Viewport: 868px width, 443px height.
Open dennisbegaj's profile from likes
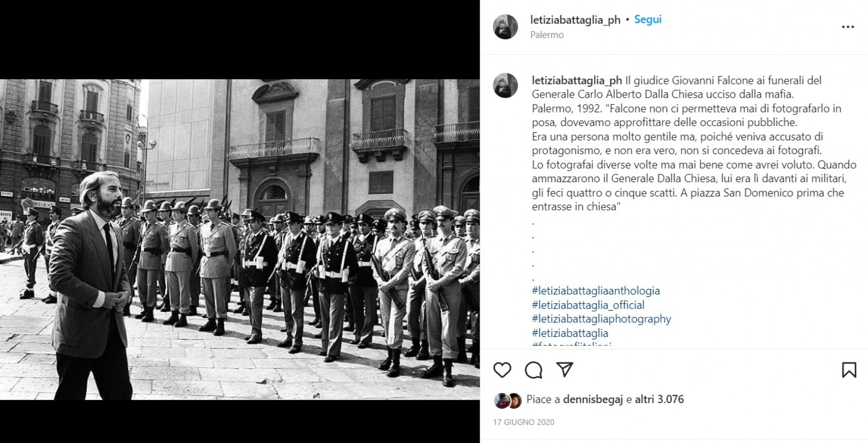593,399
